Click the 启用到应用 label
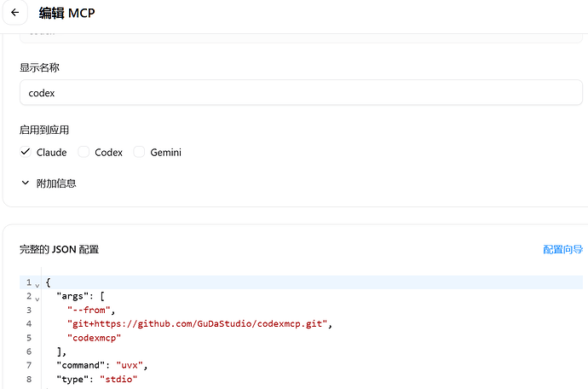Image resolution: width=588 pixels, height=389 pixels. 44,130
